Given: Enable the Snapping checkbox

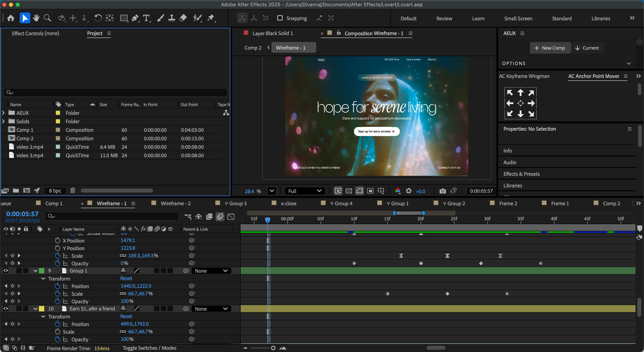Looking at the screenshot, I should pos(280,18).
